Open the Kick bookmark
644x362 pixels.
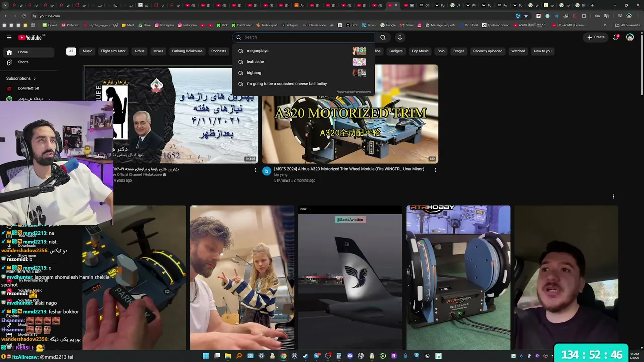click(x=222, y=25)
